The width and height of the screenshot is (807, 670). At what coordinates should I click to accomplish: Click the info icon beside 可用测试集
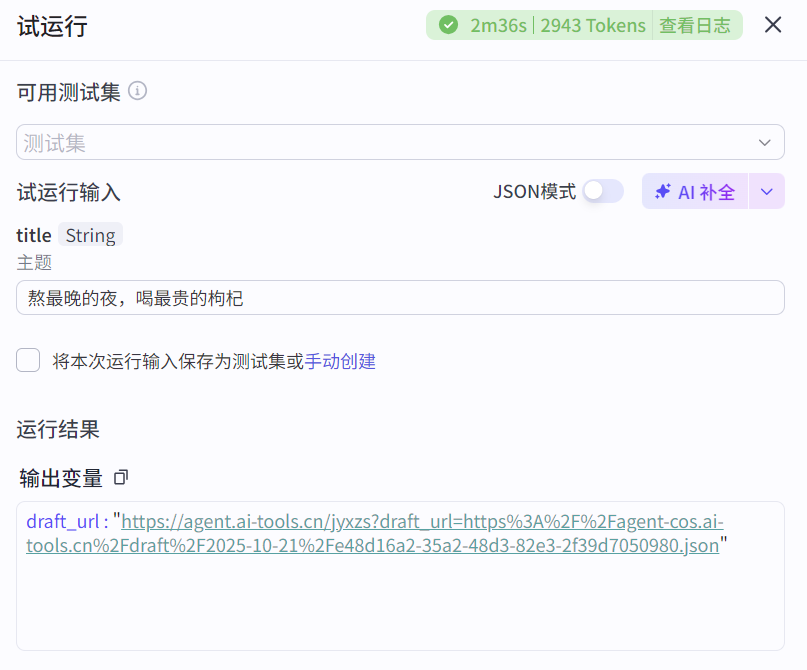(138, 91)
